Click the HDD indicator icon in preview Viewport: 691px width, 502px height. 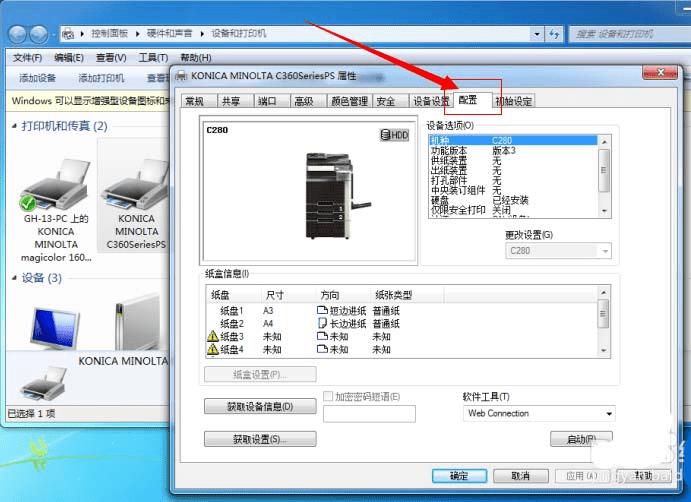click(x=394, y=135)
